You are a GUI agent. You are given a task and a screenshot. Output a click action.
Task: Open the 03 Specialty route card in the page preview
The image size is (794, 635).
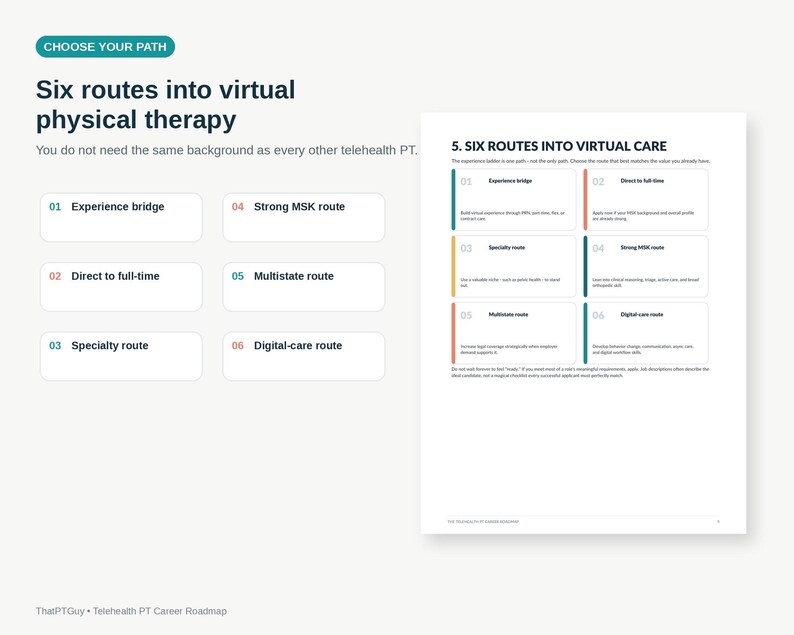point(514,266)
